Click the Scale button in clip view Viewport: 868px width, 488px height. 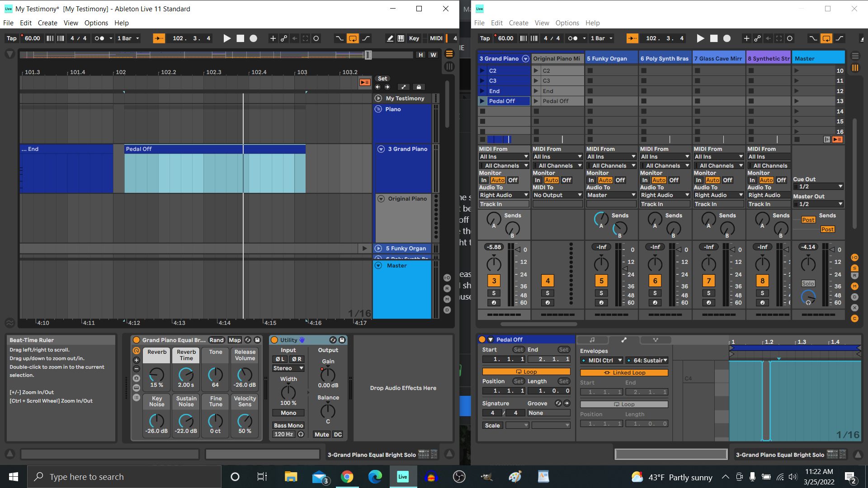[492, 426]
